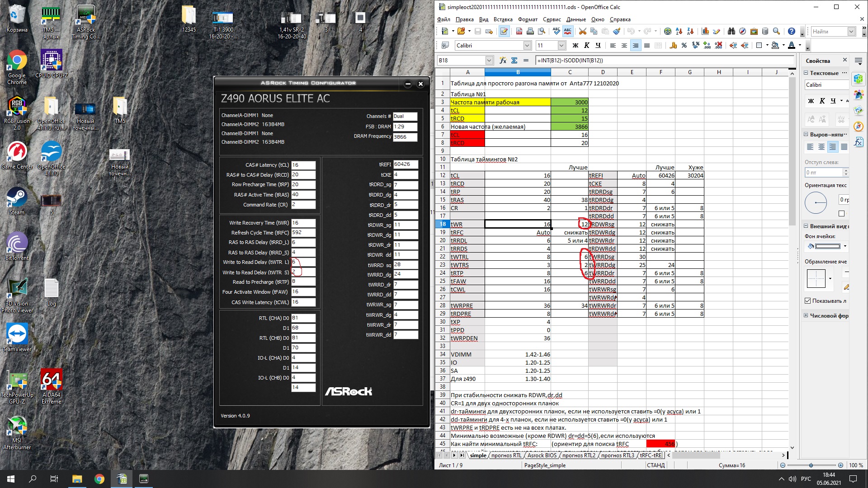Click the Sort Ascending toolbar icon
868x488 pixels.
coord(679,32)
